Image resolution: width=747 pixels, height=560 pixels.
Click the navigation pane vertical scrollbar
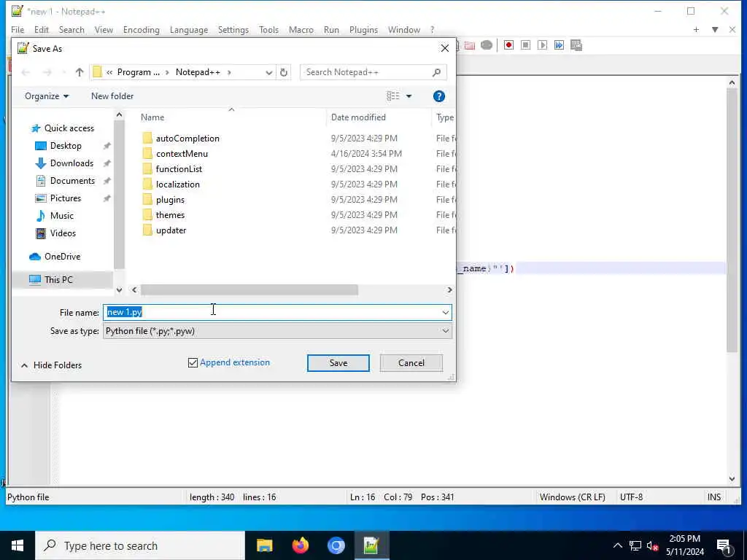(x=119, y=194)
